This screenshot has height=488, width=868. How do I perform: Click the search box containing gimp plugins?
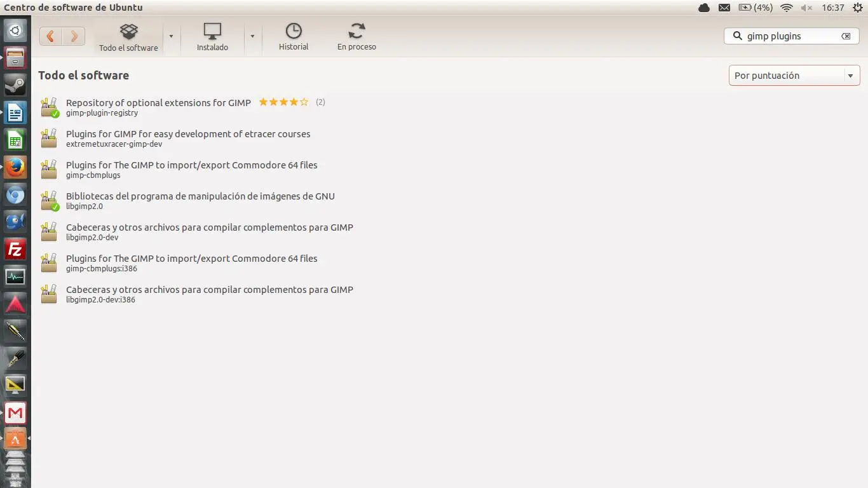coord(792,36)
